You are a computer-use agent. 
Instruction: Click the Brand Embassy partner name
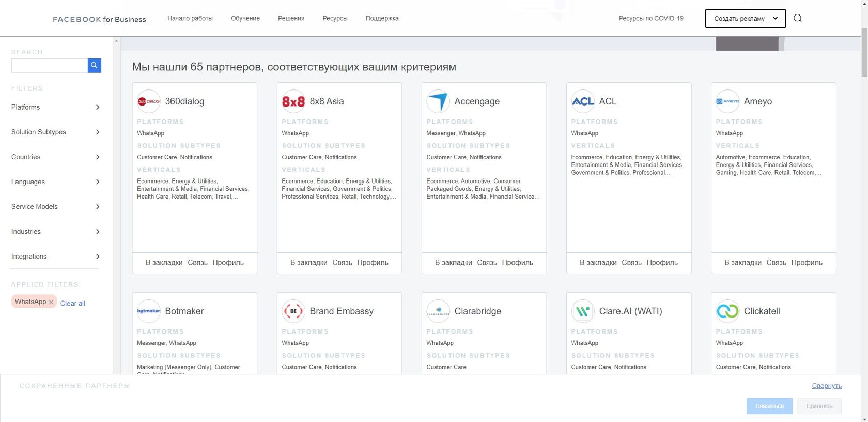(342, 311)
